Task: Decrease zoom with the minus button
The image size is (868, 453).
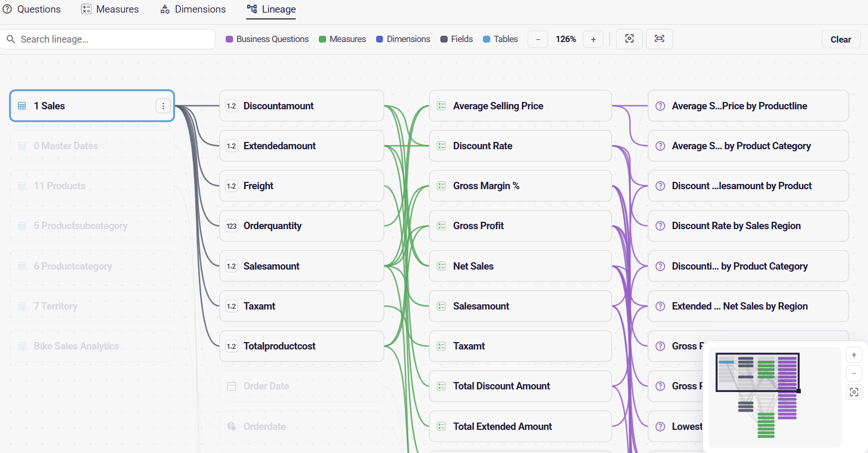Action: click(538, 39)
